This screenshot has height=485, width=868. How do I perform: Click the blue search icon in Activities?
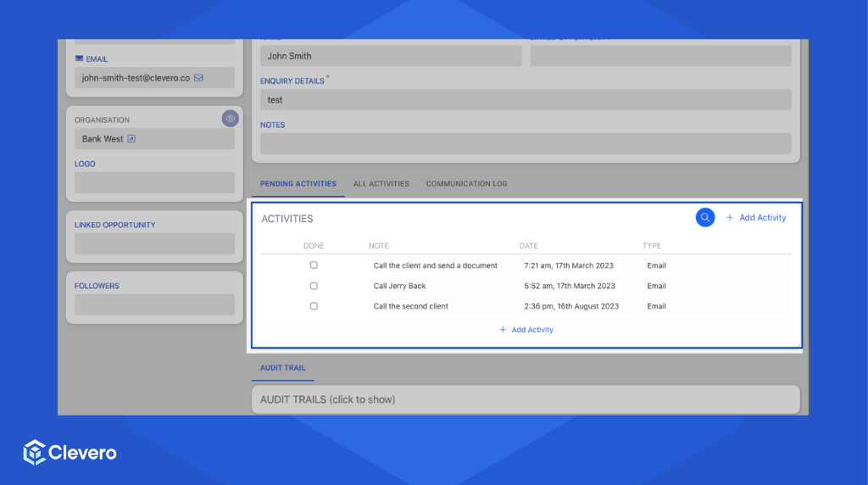[x=704, y=218]
